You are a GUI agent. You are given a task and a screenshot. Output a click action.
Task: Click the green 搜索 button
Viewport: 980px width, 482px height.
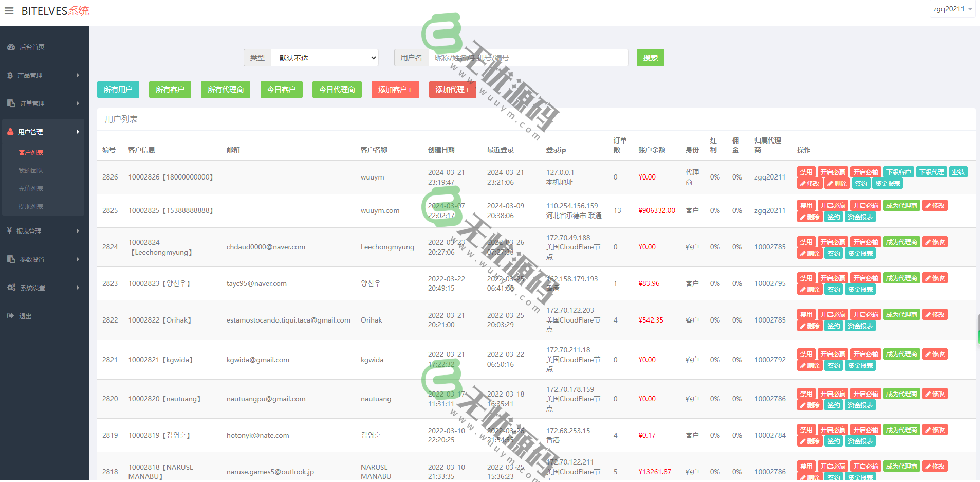pyautogui.click(x=650, y=58)
